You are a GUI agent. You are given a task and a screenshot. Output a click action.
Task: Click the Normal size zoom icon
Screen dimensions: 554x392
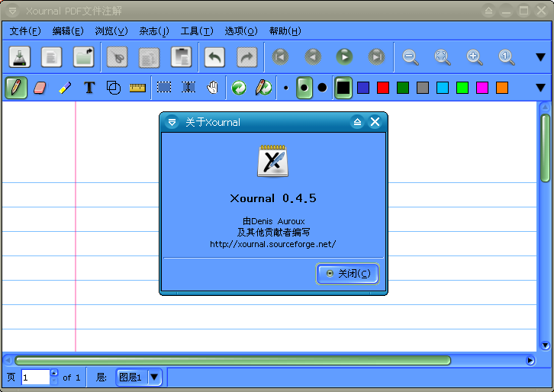507,57
